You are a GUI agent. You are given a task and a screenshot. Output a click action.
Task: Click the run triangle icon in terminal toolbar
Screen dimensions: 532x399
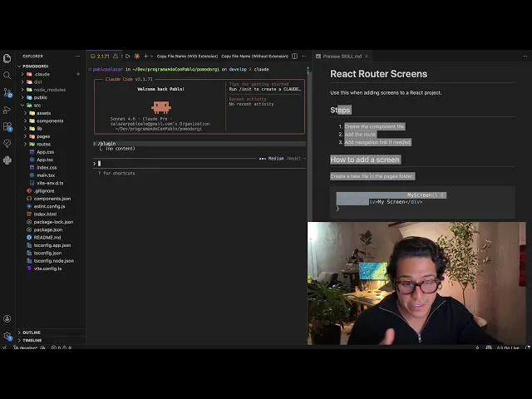(x=127, y=57)
